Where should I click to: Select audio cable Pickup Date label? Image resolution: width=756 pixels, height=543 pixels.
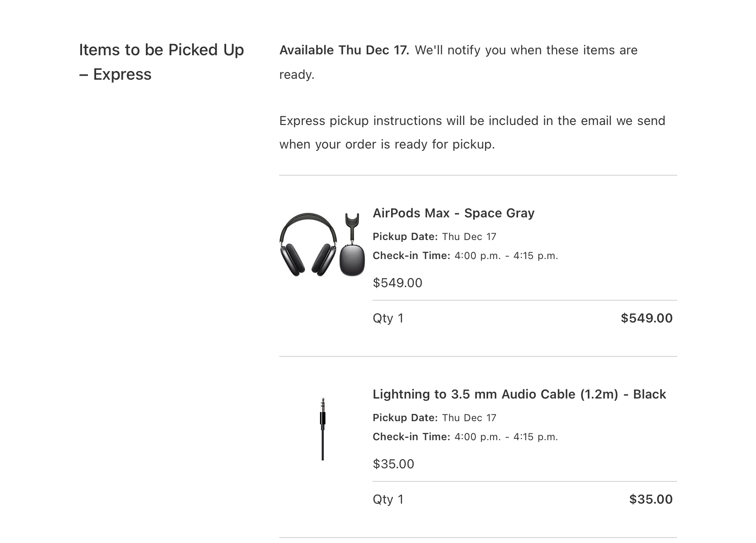(x=405, y=418)
